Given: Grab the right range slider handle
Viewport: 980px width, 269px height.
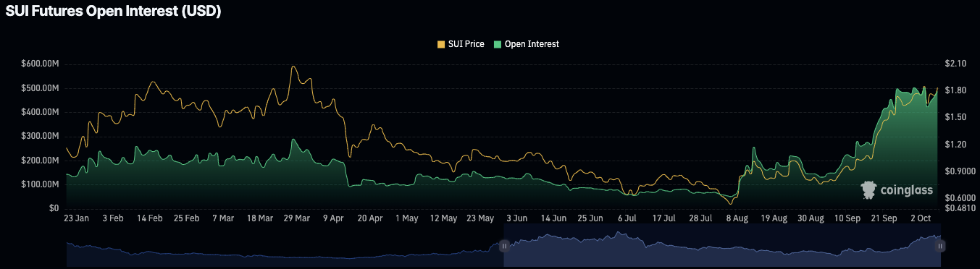Looking at the screenshot, I should point(940,246).
